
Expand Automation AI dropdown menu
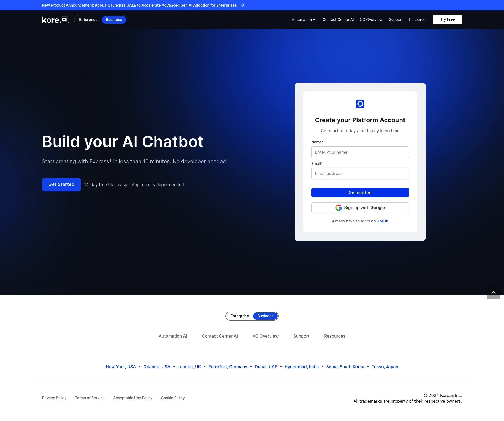[304, 20]
